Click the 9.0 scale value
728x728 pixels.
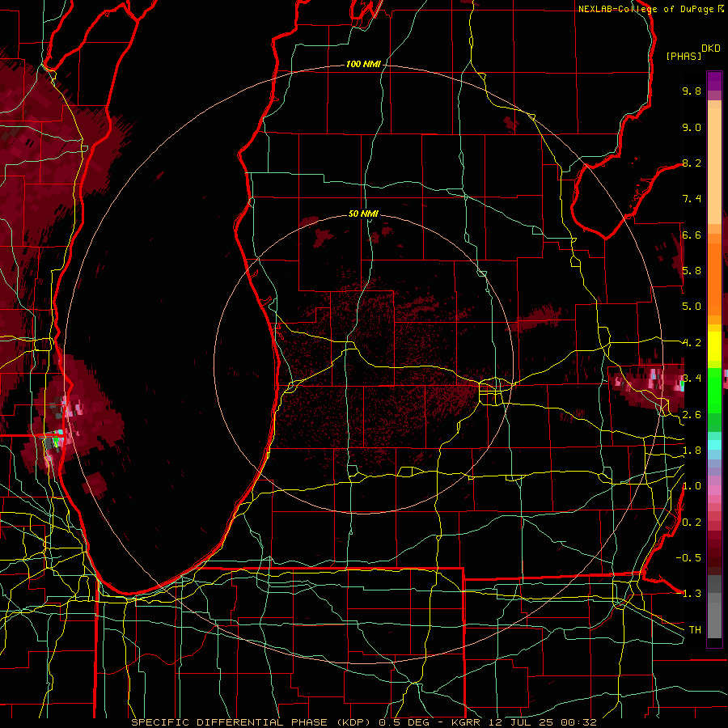tap(692, 127)
